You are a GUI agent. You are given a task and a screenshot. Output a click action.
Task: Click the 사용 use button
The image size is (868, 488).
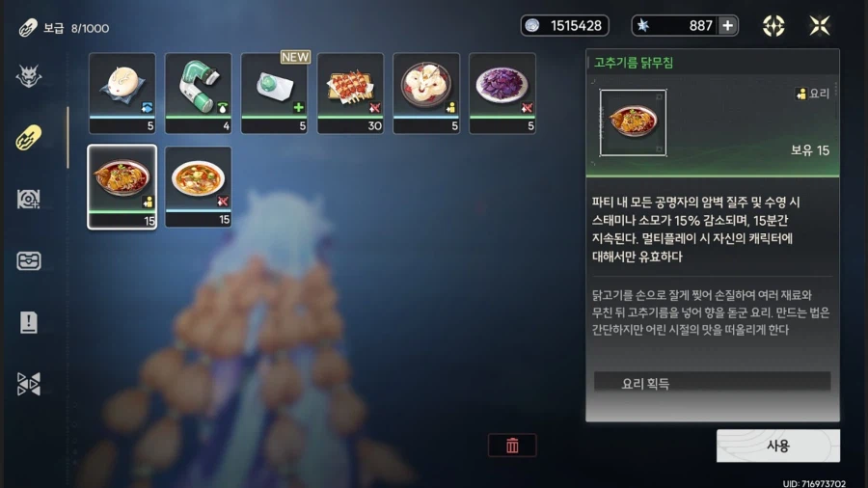pos(777,446)
